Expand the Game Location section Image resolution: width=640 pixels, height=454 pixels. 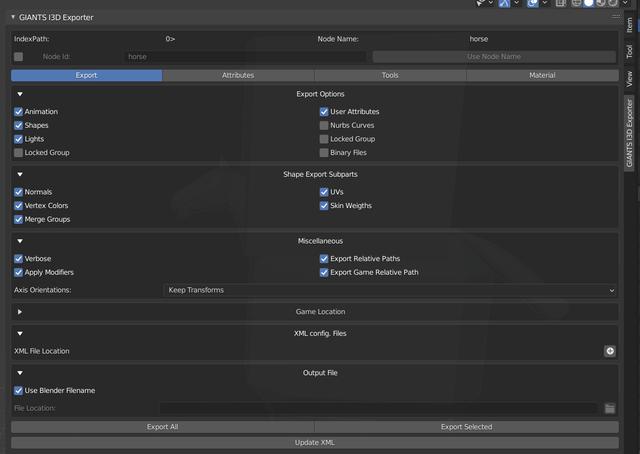pyautogui.click(x=20, y=312)
